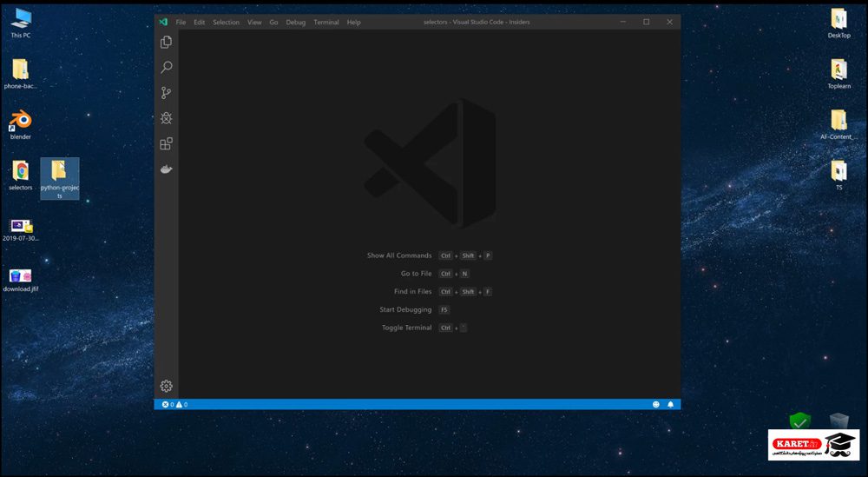Click the Show All Commands label
868x477 pixels.
[x=399, y=255]
